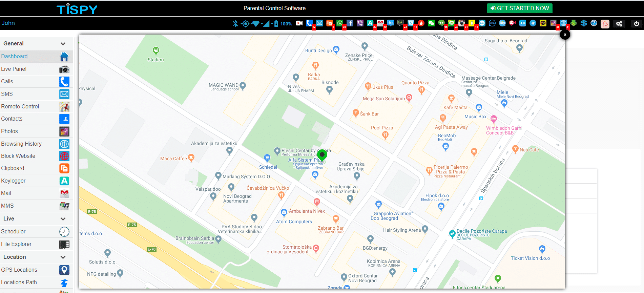Open Mail in the sidebar
The height and width of the screenshot is (293, 644).
pos(36,193)
